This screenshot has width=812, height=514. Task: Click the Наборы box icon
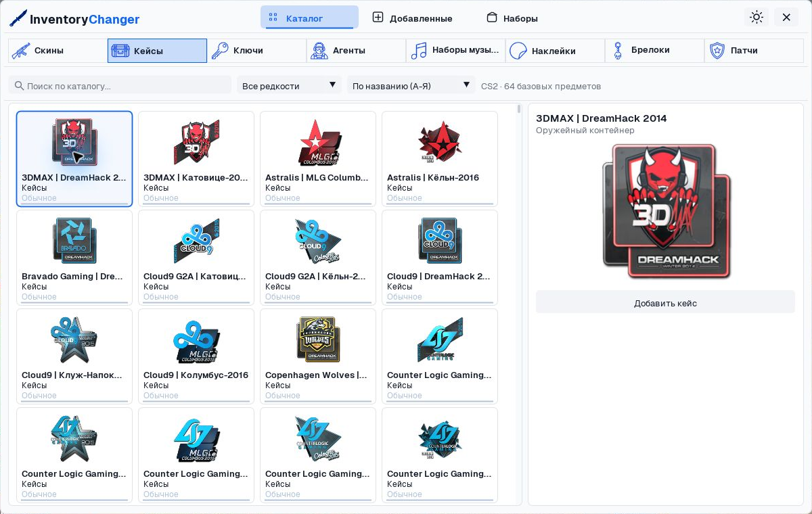coord(492,18)
